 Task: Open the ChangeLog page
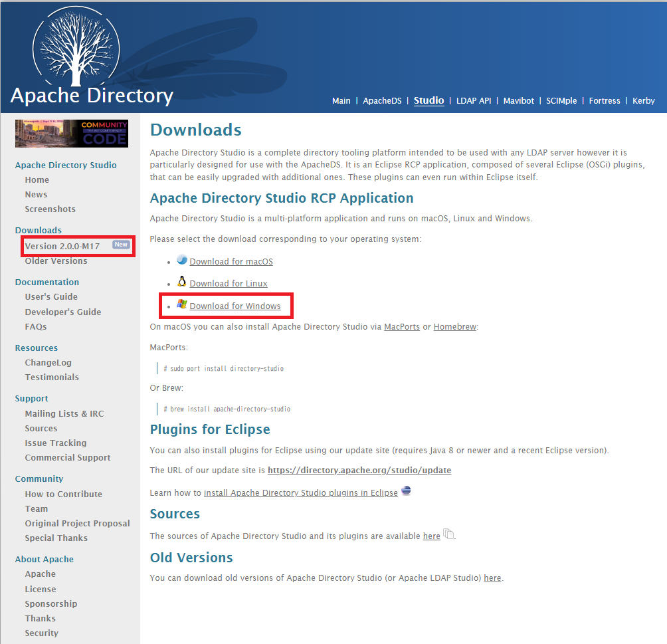[x=48, y=363]
